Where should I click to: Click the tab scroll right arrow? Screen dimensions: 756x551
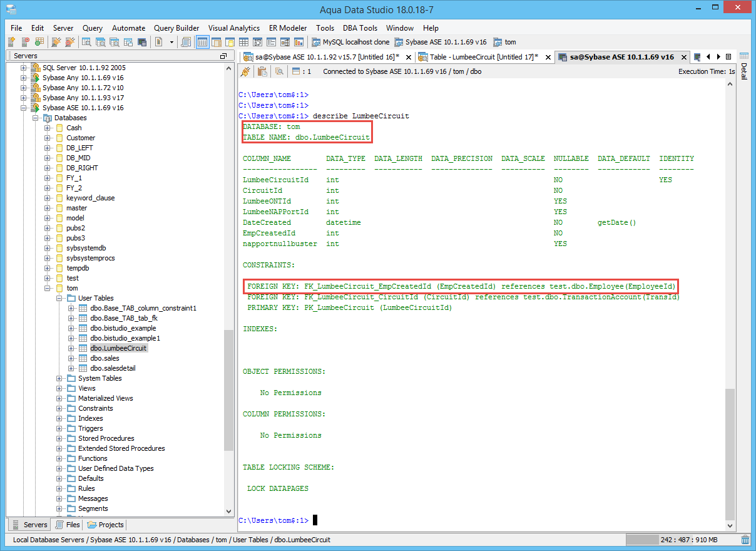[718, 57]
